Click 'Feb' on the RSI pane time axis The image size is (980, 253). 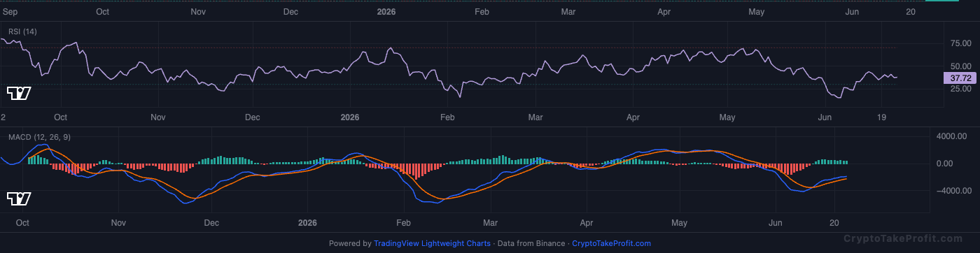coord(447,117)
